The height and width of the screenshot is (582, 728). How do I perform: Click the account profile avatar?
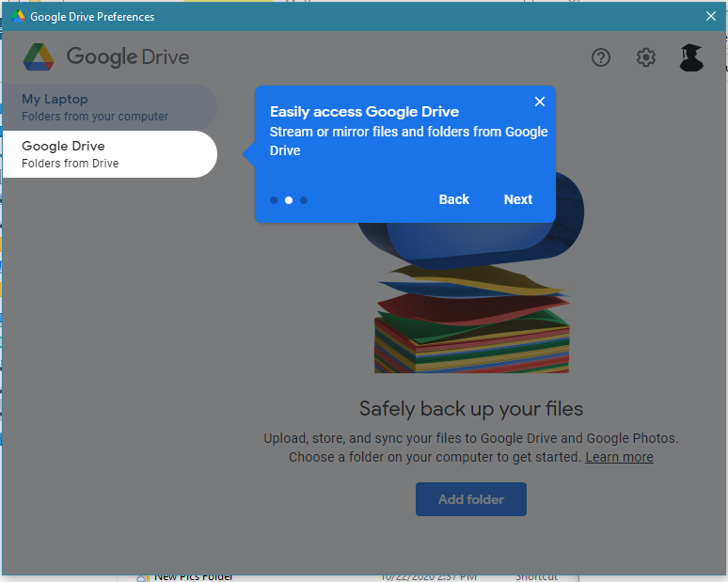pyautogui.click(x=691, y=57)
